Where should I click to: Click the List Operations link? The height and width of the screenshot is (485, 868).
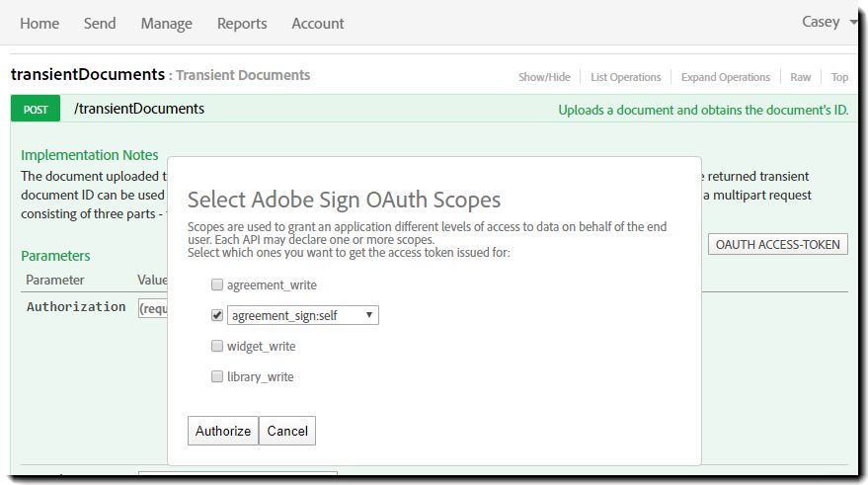click(625, 77)
